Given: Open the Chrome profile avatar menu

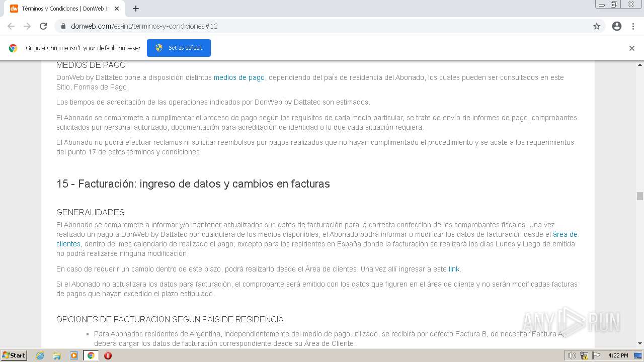Looking at the screenshot, I should click(617, 26).
